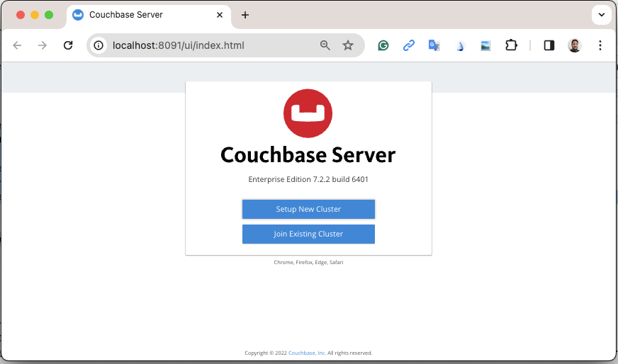This screenshot has width=618, height=364.
Task: Go back using the back arrow
Action: (17, 45)
